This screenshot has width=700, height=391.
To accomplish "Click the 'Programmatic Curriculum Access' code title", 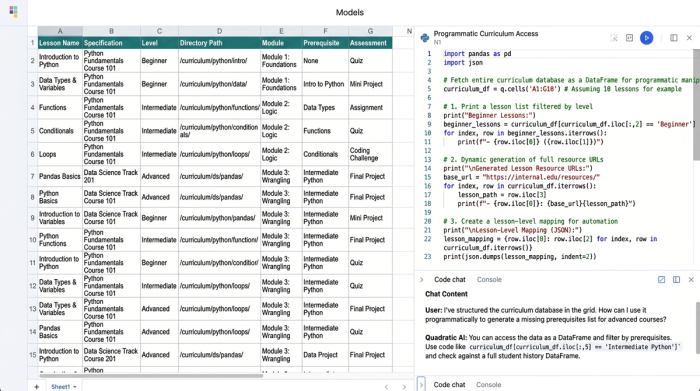I will coord(486,33).
